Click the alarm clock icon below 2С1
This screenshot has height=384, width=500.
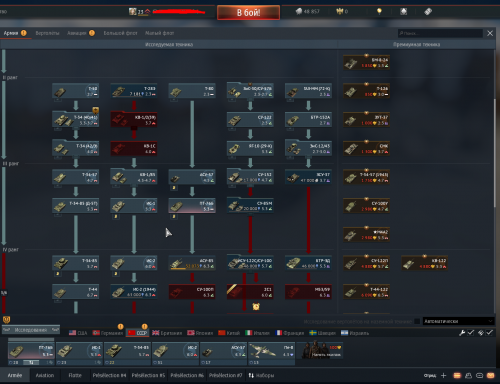click(256, 306)
